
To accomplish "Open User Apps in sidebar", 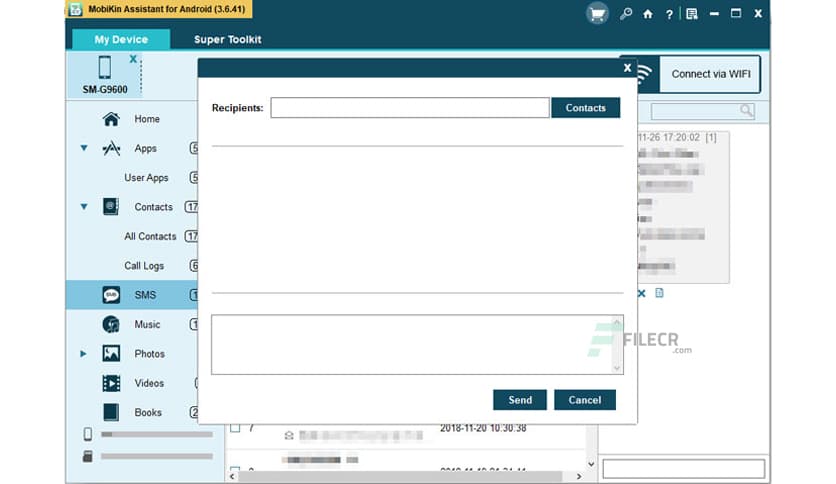I will point(146,178).
